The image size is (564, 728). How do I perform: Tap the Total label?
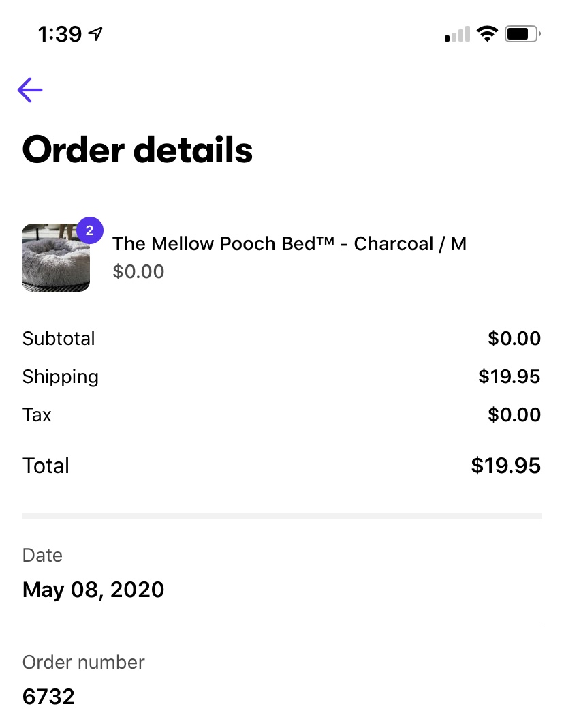(46, 466)
